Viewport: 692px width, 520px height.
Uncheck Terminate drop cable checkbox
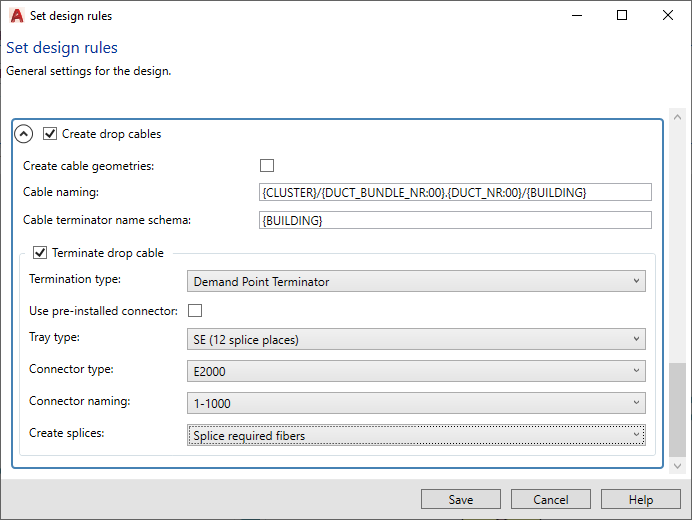click(x=40, y=252)
